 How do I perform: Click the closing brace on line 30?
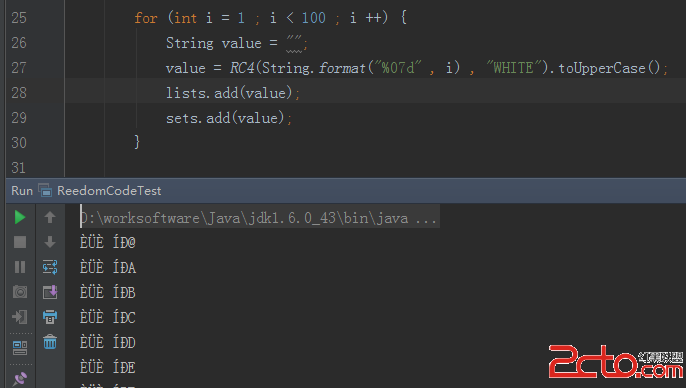click(x=137, y=142)
